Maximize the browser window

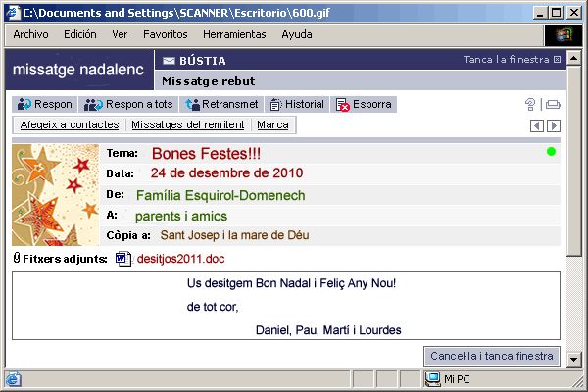point(557,13)
